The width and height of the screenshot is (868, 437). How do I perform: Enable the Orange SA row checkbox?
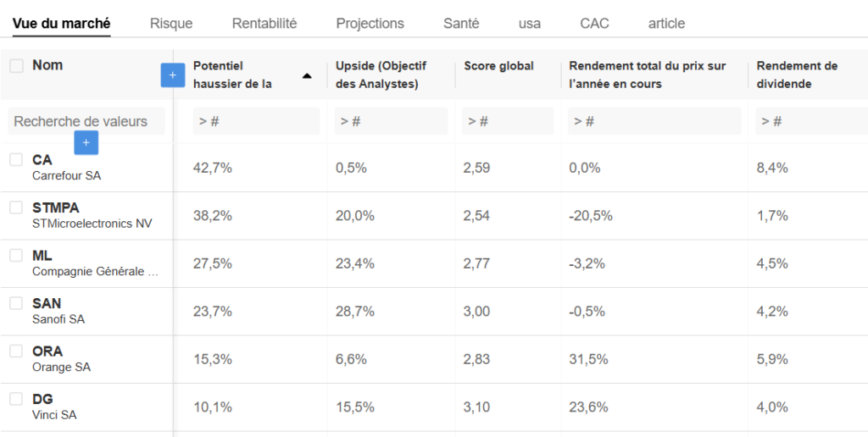click(x=16, y=351)
